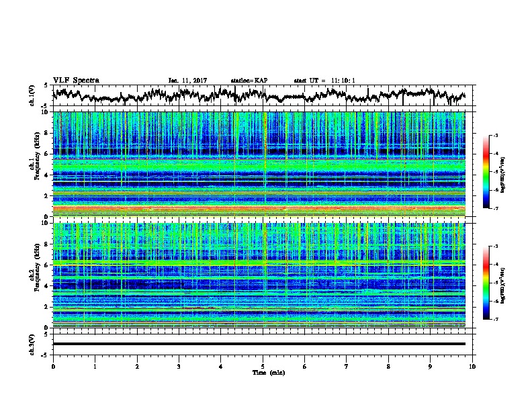This screenshot has width=532, height=411.
Task: Click the ch.2 "Frequency (kHz)" axis label
Action: (37, 267)
